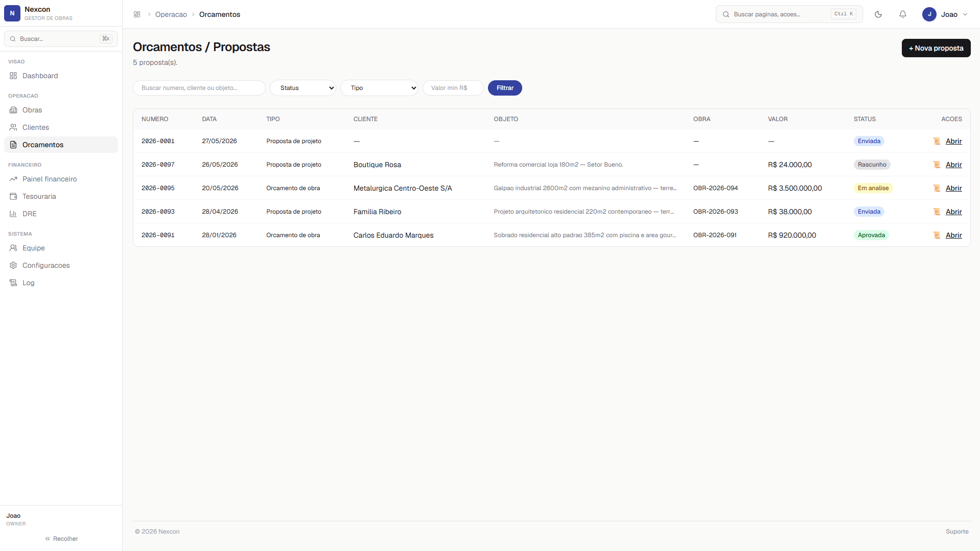Click value R$ 3.500.000,00
This screenshot has height=551, width=980.
(795, 188)
